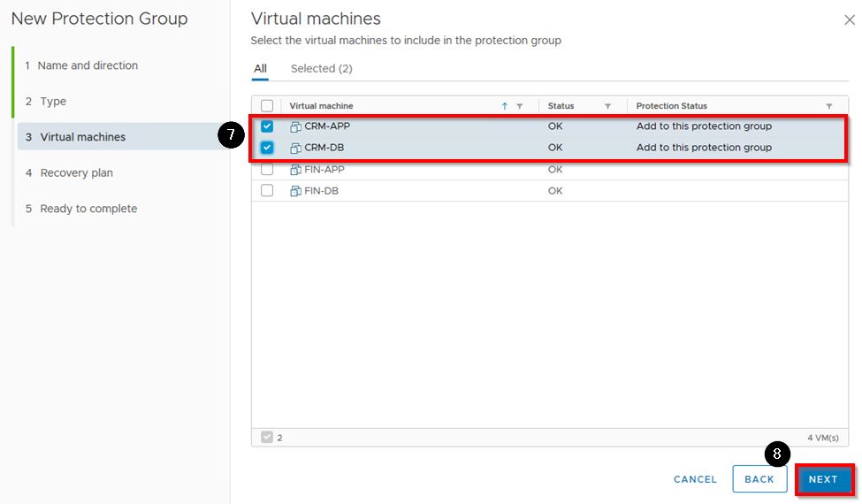Click the CRM-APP virtual machine icon
The image size is (862, 504).
coord(296,126)
